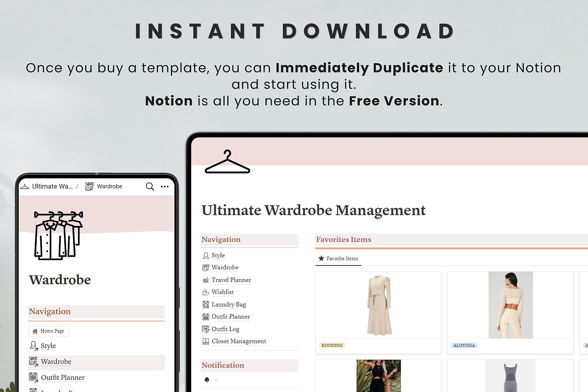The width and height of the screenshot is (588, 392).
Task: Open the black outfit photo card
Action: [x=378, y=376]
